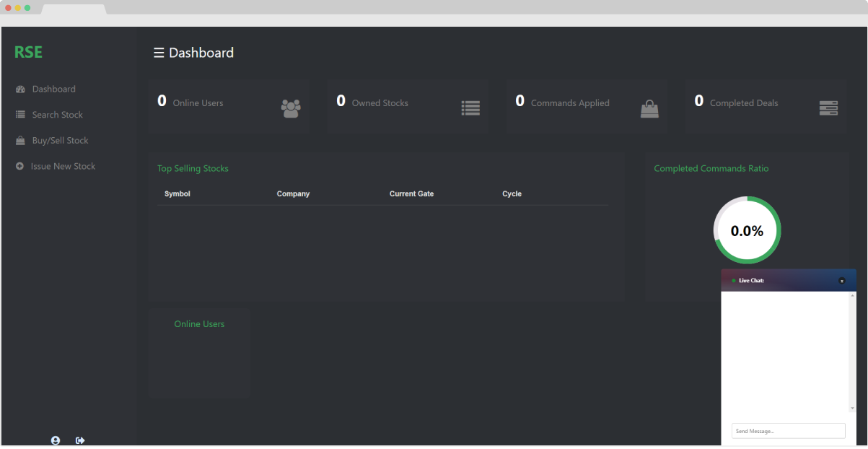The height and width of the screenshot is (449, 868).
Task: Click the Search Stock list icon
Action: tap(20, 115)
